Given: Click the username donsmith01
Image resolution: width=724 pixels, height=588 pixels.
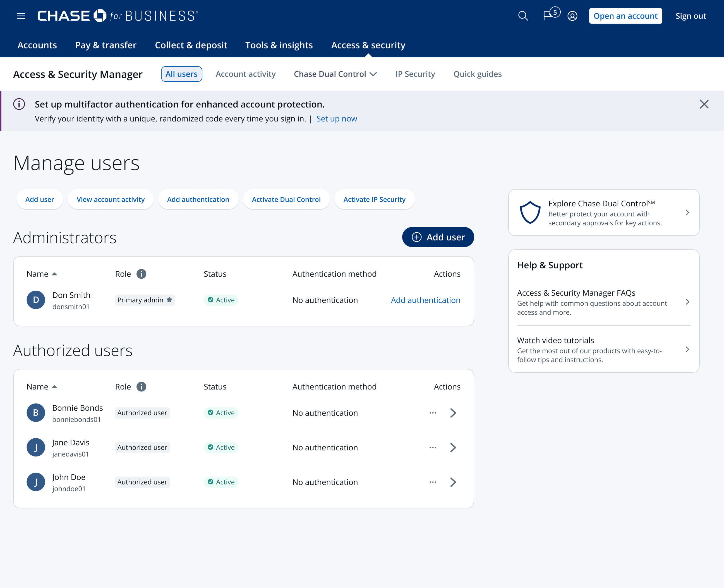Looking at the screenshot, I should point(71,307).
